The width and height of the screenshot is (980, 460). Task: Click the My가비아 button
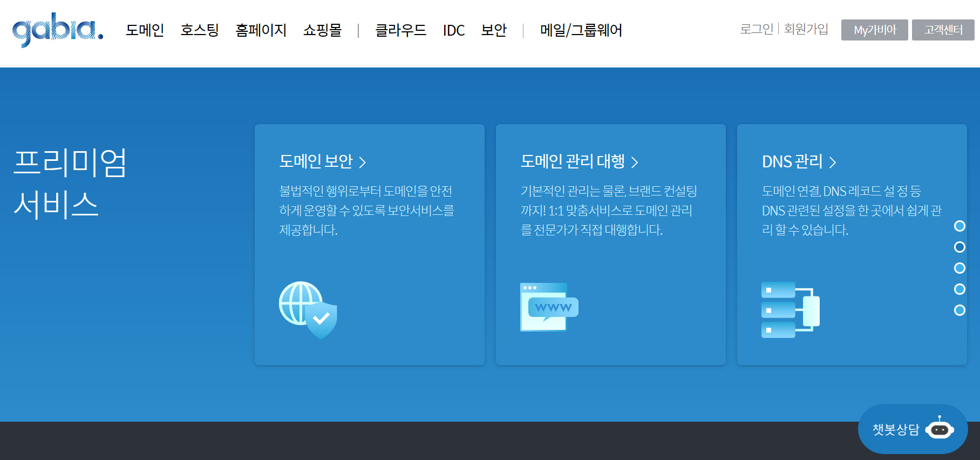pos(875,30)
